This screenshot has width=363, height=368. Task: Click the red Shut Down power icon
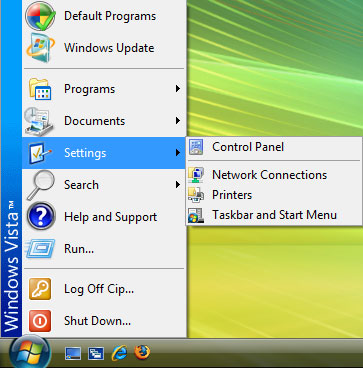tap(40, 321)
